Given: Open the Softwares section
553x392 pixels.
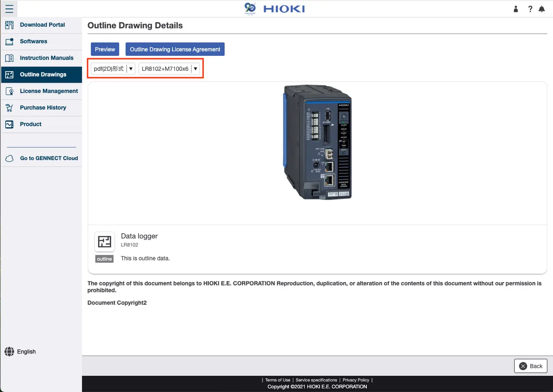Looking at the screenshot, I should pos(41,42).
